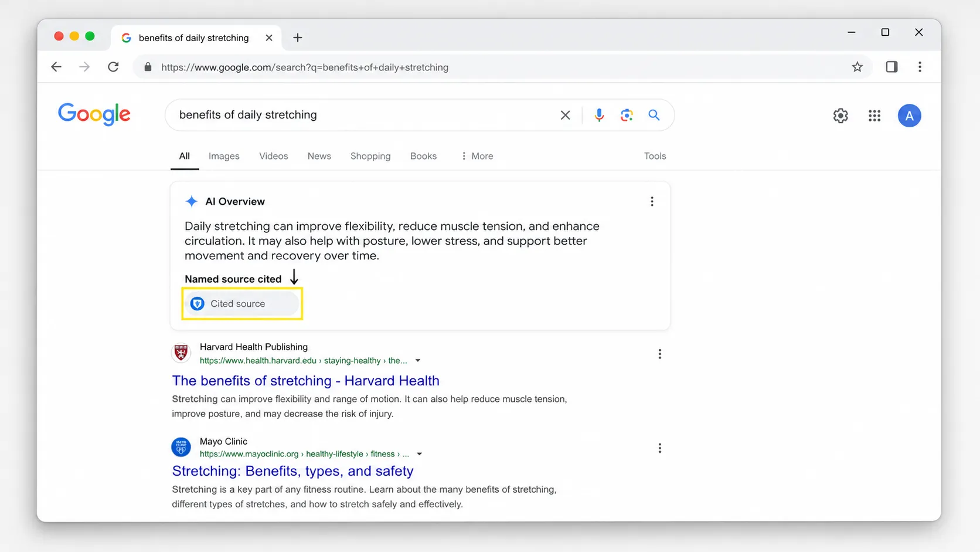This screenshot has width=980, height=552.
Task: Click the mayoclinic.org URL breadcrumb
Action: click(x=304, y=454)
